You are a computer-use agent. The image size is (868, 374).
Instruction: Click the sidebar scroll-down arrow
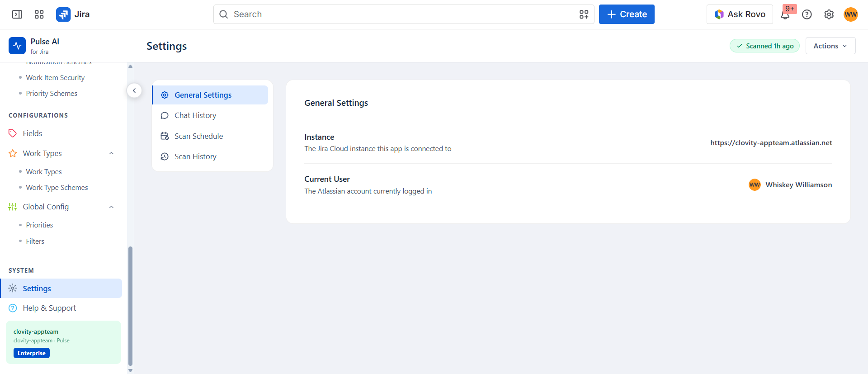coord(131,371)
